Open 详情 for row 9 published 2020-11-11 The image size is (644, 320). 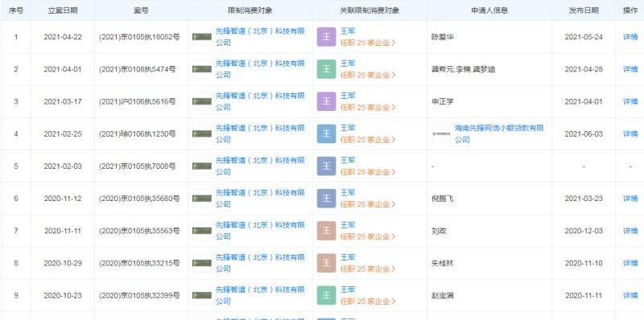click(630, 295)
